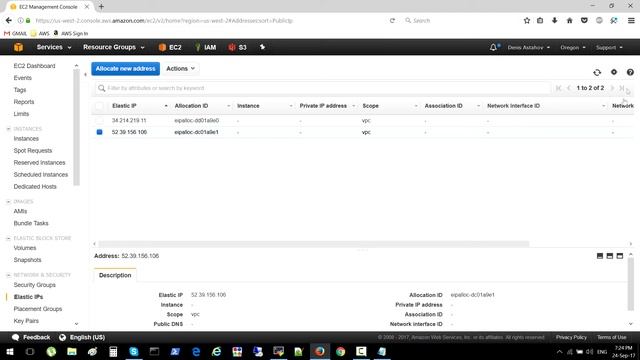Screen dimensions: 640x360
Task: Click the filter by attributes search field
Action: tap(322, 88)
